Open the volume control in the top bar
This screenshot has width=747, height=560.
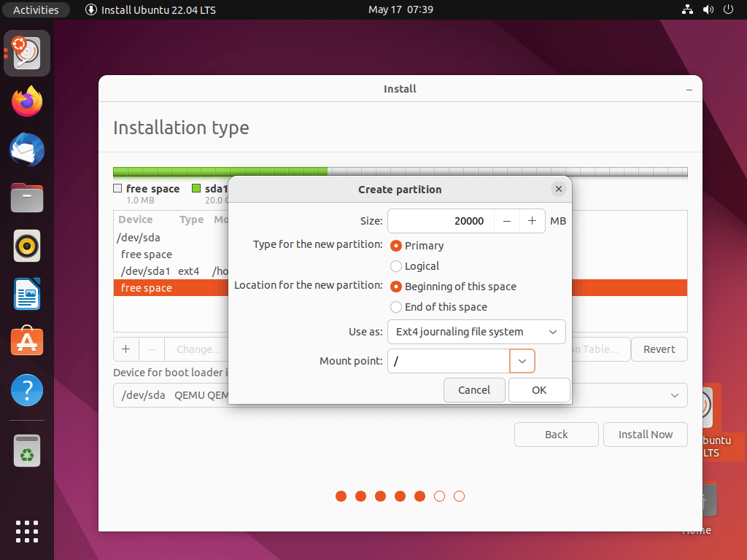707,9
